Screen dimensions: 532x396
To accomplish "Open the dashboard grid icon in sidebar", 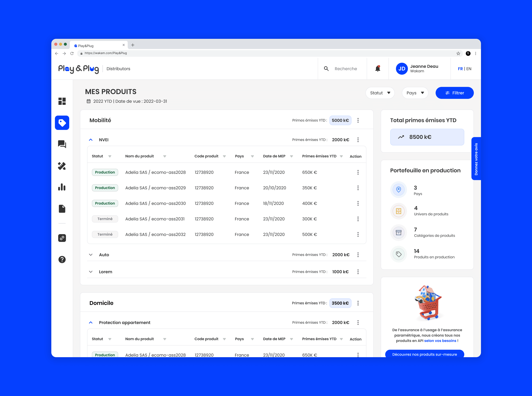I will (x=62, y=101).
